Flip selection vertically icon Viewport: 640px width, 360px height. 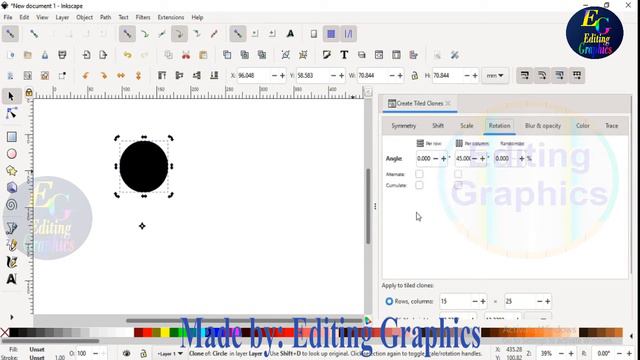click(138, 76)
